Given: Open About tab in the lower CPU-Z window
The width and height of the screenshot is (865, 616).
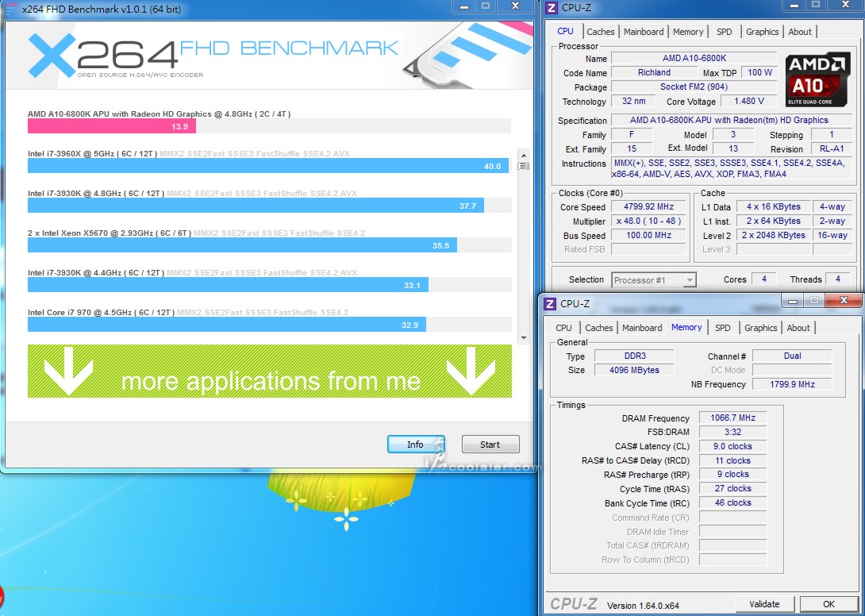Looking at the screenshot, I should (798, 328).
